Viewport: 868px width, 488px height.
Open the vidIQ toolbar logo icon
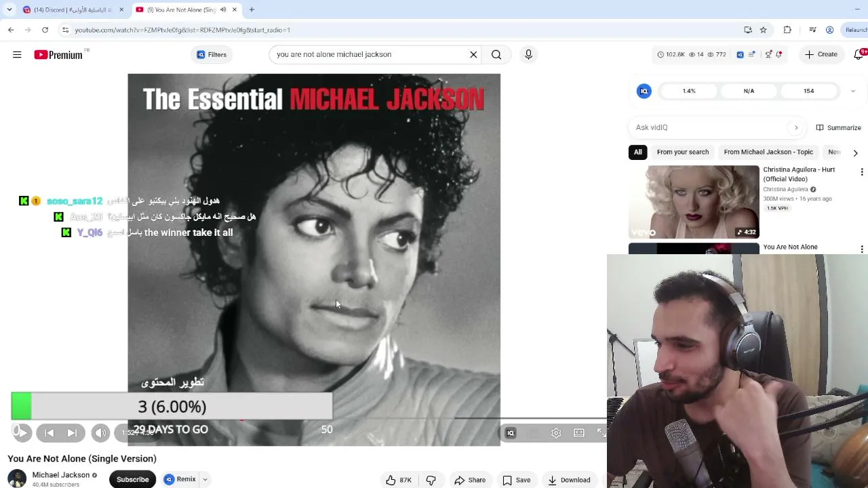(740, 54)
